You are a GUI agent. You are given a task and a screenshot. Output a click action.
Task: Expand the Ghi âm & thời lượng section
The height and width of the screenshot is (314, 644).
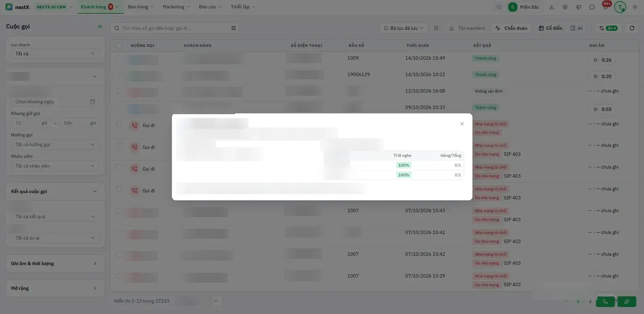pos(55,263)
